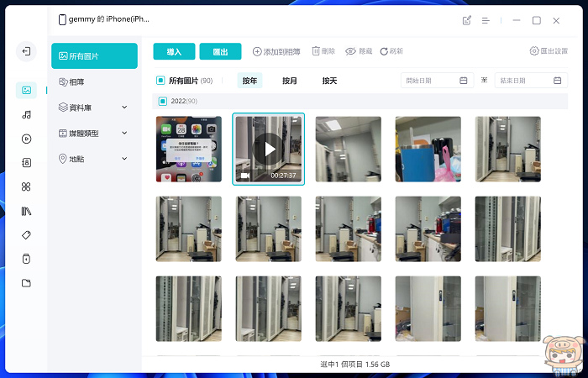Click 添加到相簿 in toolbar
This screenshot has width=588, height=378.
276,51
